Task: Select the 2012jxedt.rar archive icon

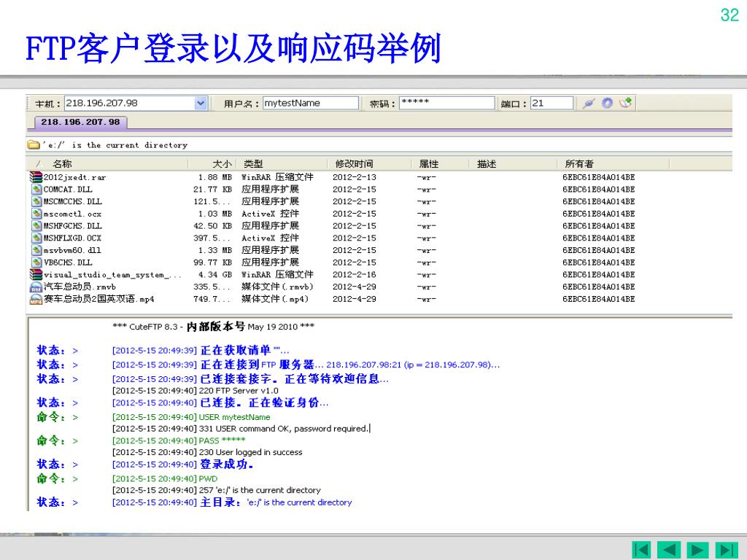Action: (x=36, y=177)
